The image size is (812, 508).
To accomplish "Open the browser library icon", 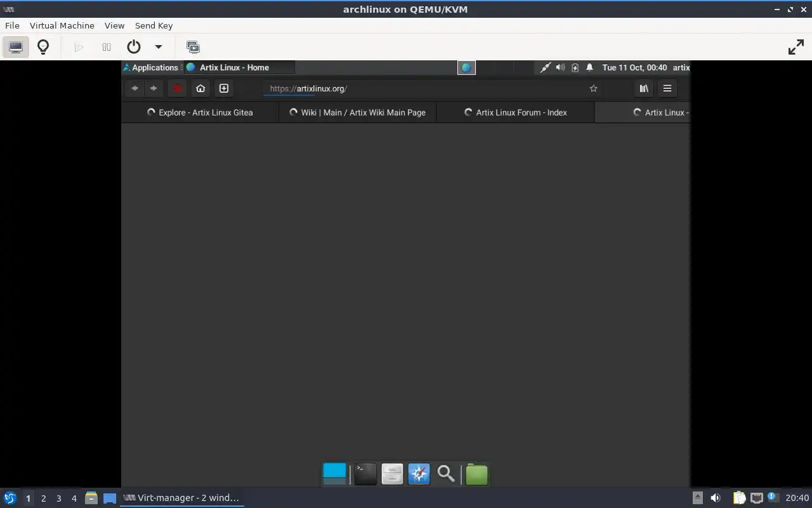I will click(644, 88).
